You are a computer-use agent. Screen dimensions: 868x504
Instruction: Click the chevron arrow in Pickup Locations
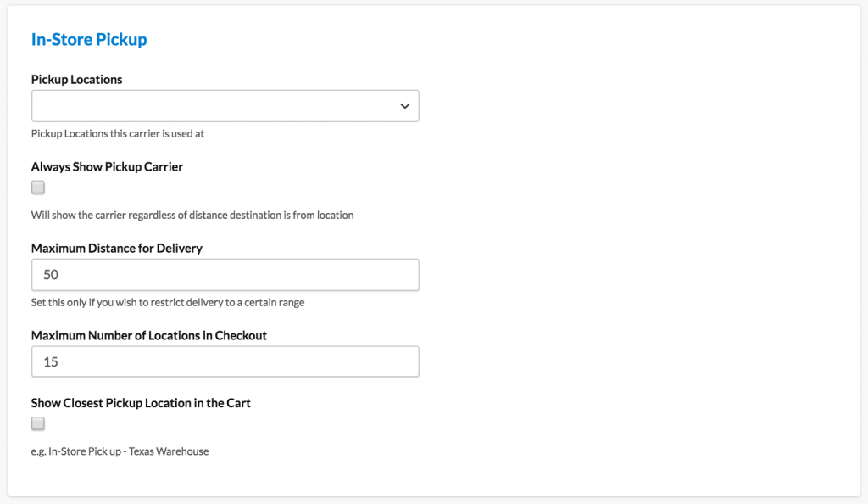[404, 106]
